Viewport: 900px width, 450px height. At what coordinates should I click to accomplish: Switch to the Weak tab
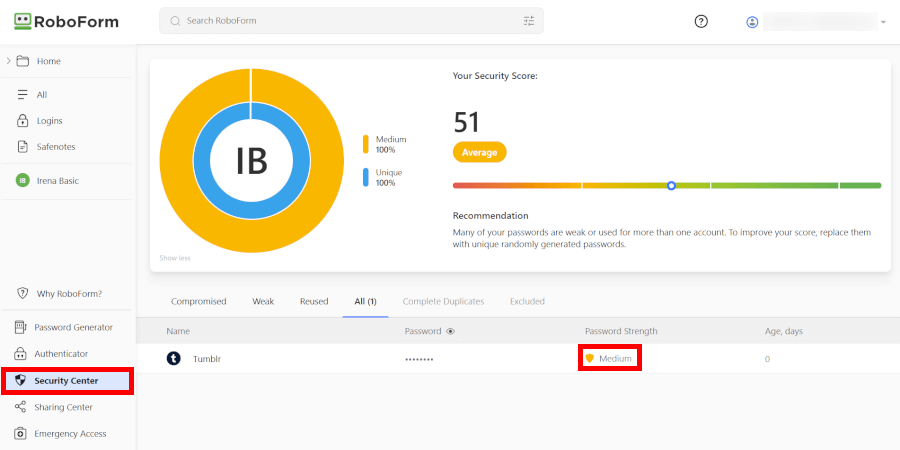coord(263,301)
